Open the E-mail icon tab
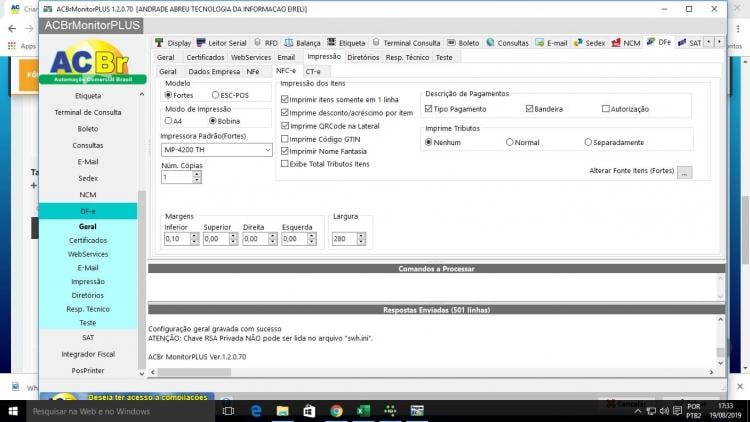Image resolution: width=750 pixels, height=422 pixels. click(x=540, y=43)
